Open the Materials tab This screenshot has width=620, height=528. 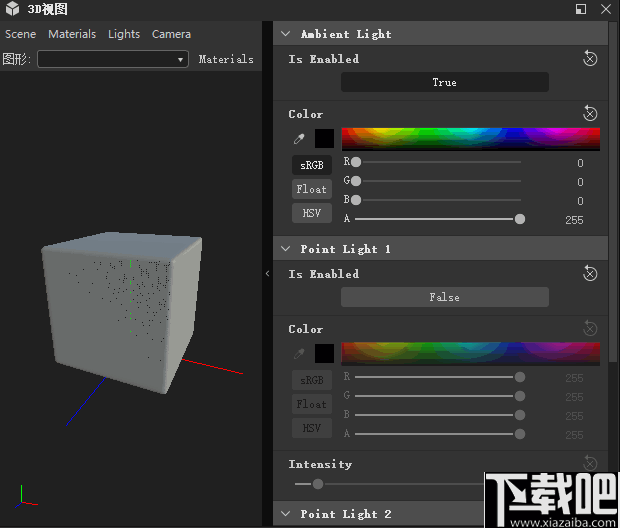(x=72, y=34)
